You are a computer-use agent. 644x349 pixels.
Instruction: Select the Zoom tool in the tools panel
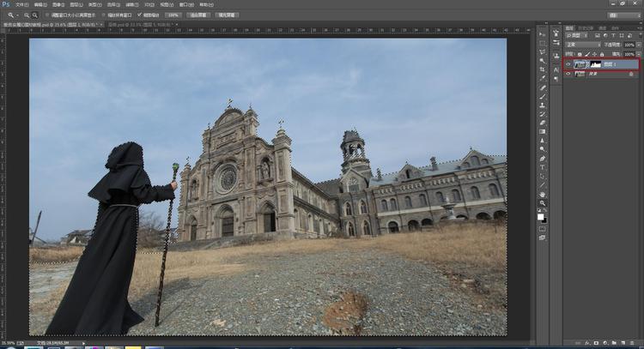pos(542,203)
